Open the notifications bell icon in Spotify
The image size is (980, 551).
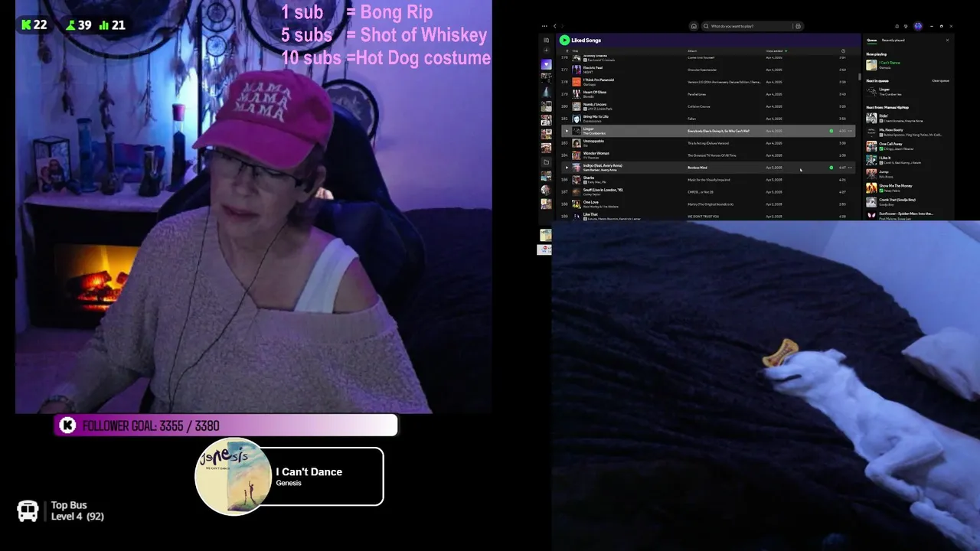point(897,26)
